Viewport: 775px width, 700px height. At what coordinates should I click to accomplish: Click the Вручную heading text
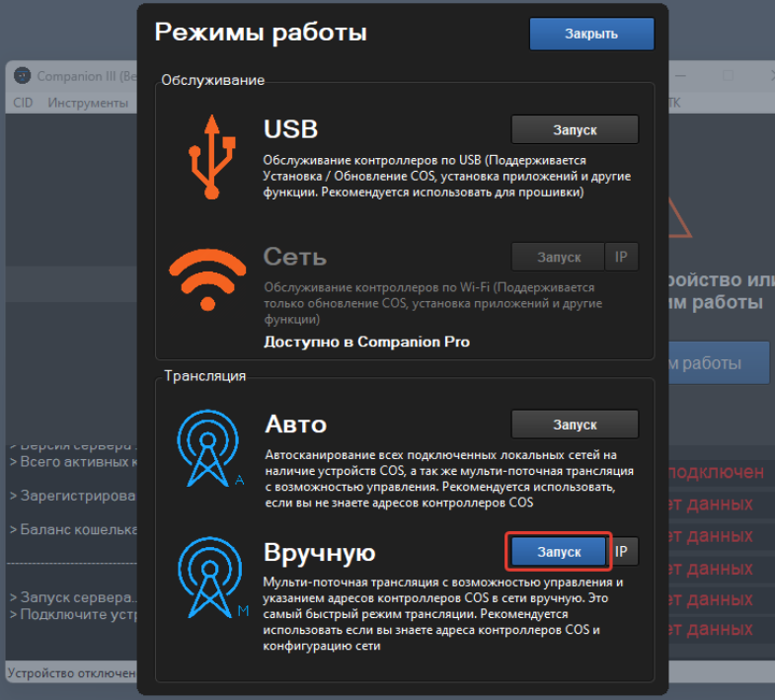[x=319, y=552]
